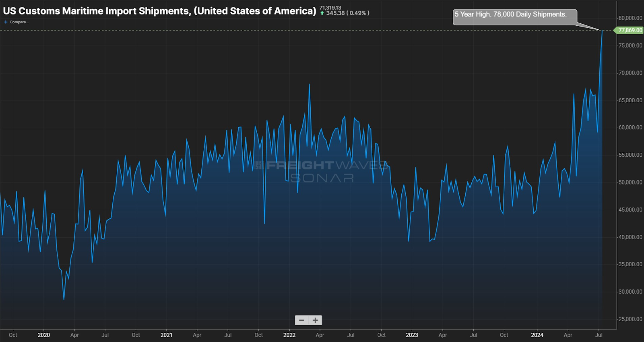Click the 35,000.00 y-axis label

(630, 265)
